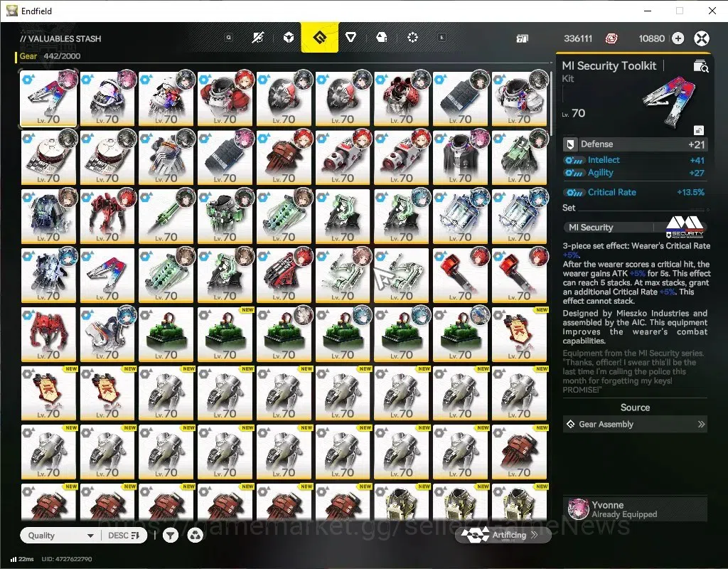Select the red legged gear without portrait
The image size is (728, 569).
tap(49, 334)
